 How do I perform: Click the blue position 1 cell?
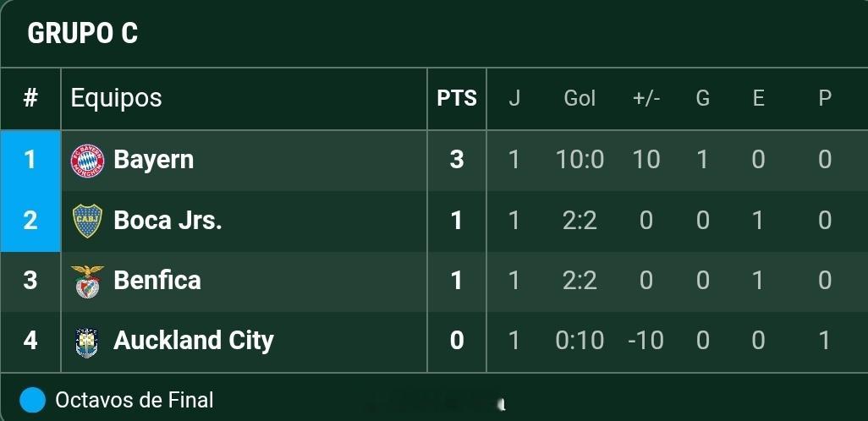(x=30, y=161)
